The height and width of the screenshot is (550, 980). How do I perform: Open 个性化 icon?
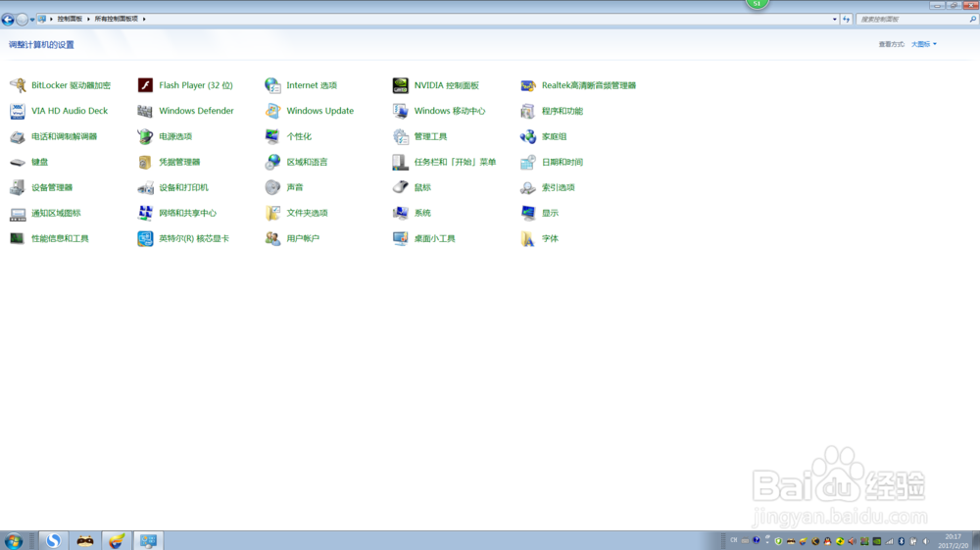[272, 136]
